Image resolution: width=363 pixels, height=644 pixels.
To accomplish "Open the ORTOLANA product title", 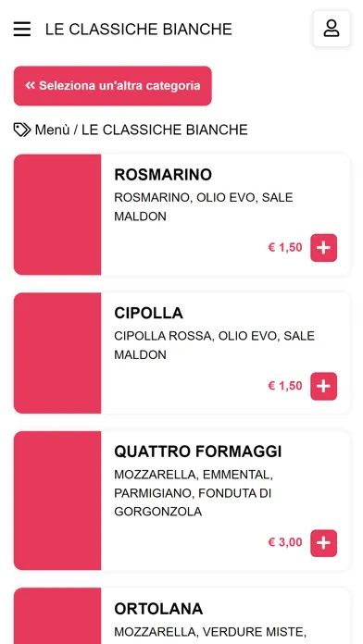I will tap(158, 609).
